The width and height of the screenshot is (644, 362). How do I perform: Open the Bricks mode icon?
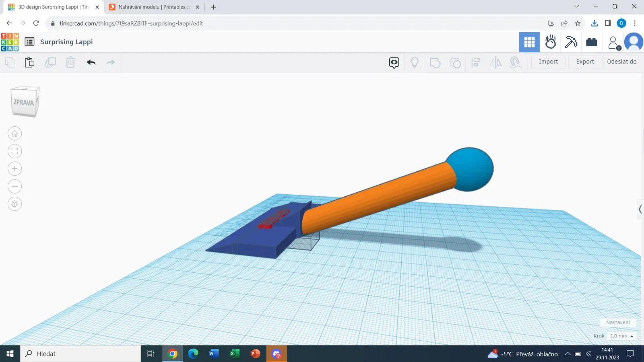click(592, 42)
